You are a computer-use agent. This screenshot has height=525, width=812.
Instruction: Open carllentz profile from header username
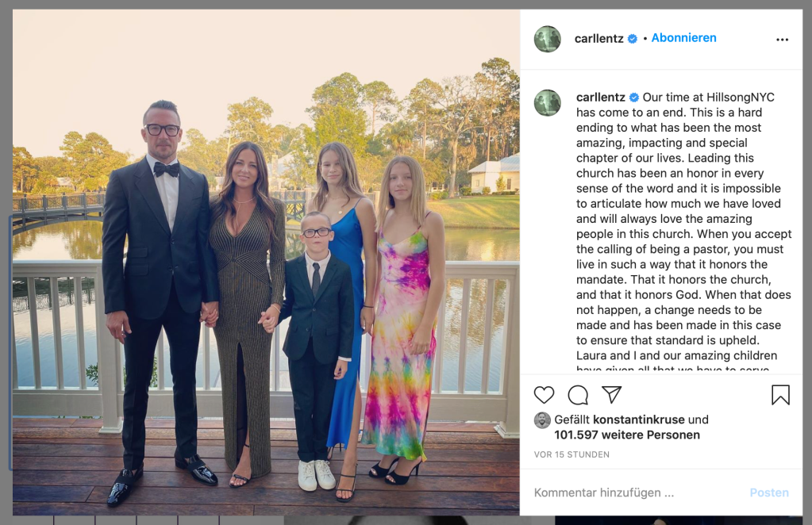coord(599,39)
